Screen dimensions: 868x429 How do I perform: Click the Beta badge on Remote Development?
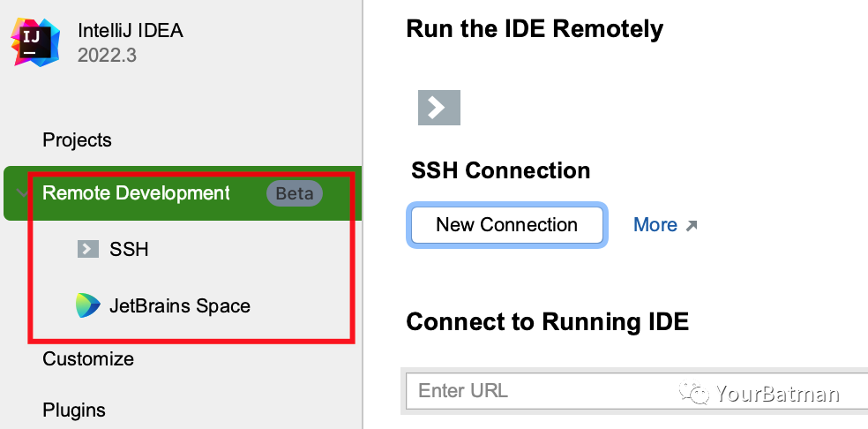(x=294, y=193)
